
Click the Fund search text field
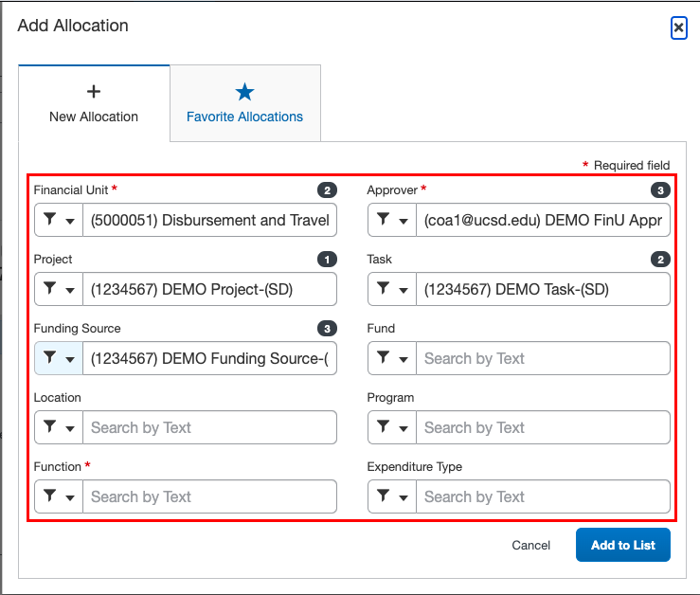pyautogui.click(x=543, y=358)
